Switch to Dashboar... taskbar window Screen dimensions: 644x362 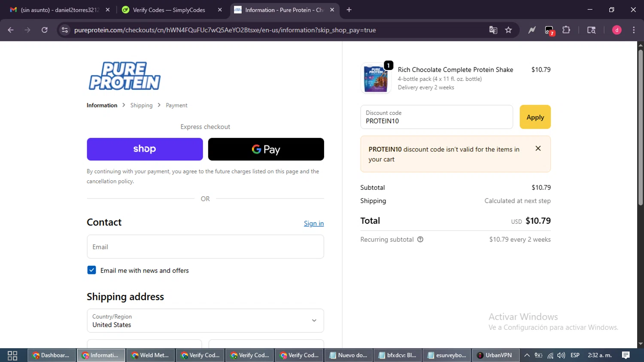(x=52, y=355)
